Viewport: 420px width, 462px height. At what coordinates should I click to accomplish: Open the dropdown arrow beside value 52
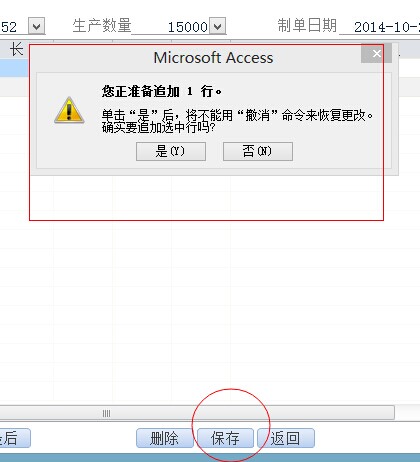tap(37, 26)
